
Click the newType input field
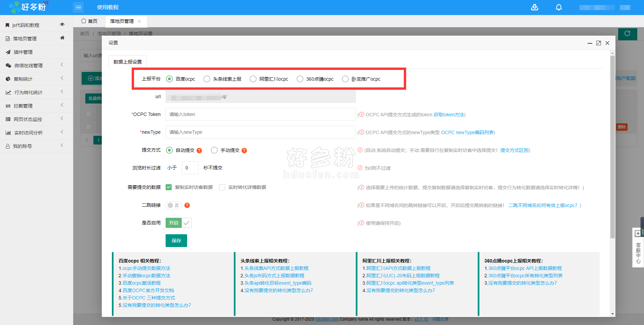(x=260, y=132)
